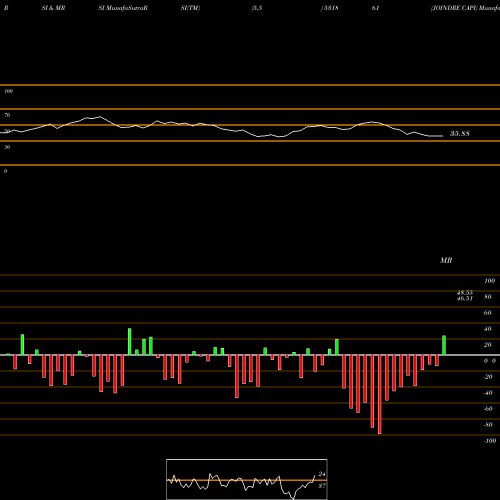Click the 60 label on the MR axis
Image resolution: width=500 pixels, height=500 pixels.
(488, 313)
